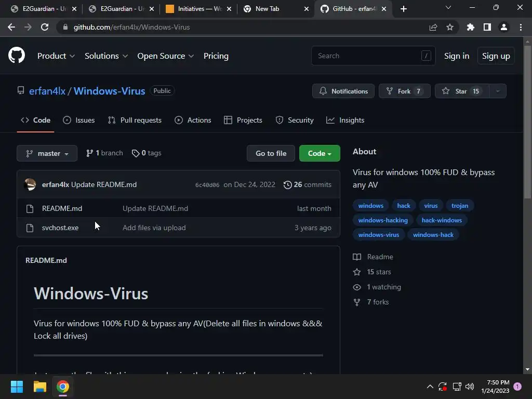The height and width of the screenshot is (399, 532).
Task: Open the Open Source dropdown menu
Action: (166, 56)
